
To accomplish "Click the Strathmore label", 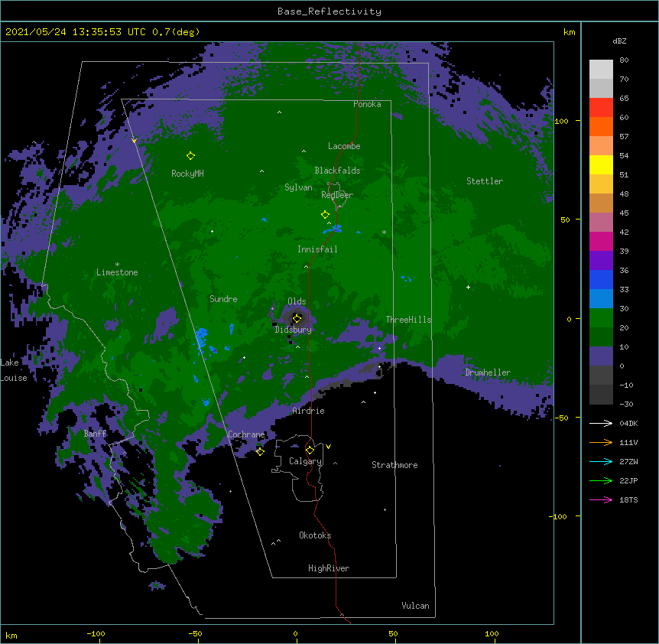I will point(394,465).
